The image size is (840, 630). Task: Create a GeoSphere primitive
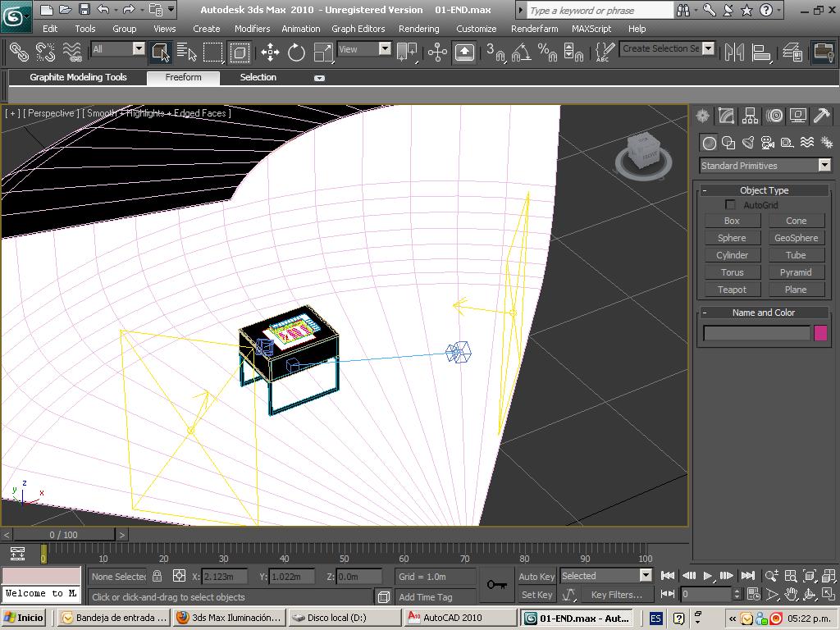[796, 238]
